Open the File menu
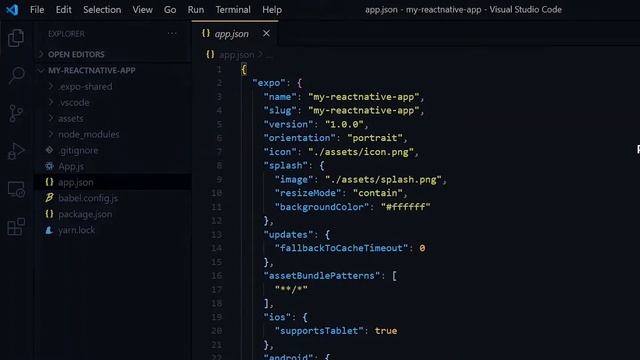The image size is (640, 360). 37,9
